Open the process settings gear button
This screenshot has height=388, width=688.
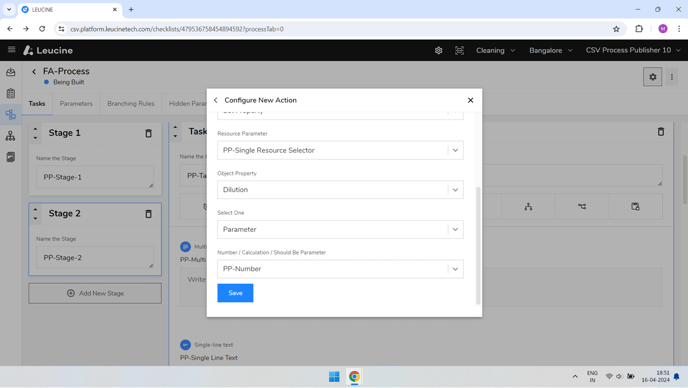(x=652, y=77)
